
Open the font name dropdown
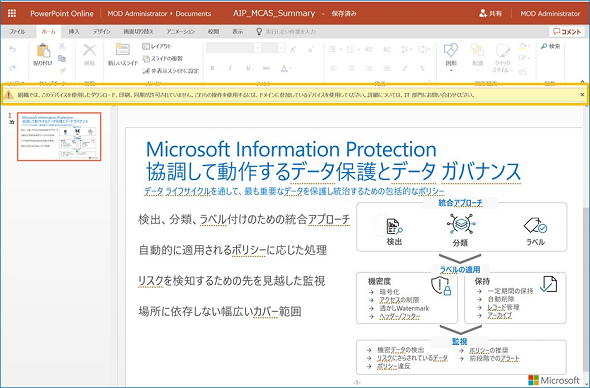[258, 48]
